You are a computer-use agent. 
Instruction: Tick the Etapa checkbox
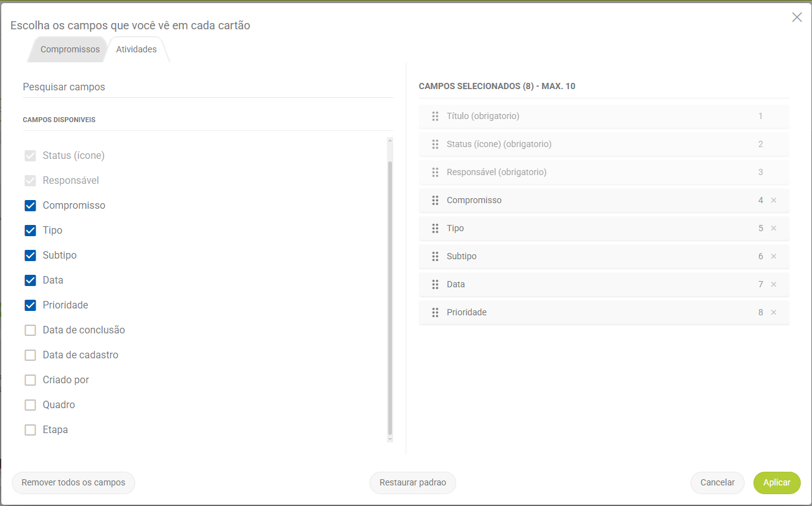click(30, 430)
